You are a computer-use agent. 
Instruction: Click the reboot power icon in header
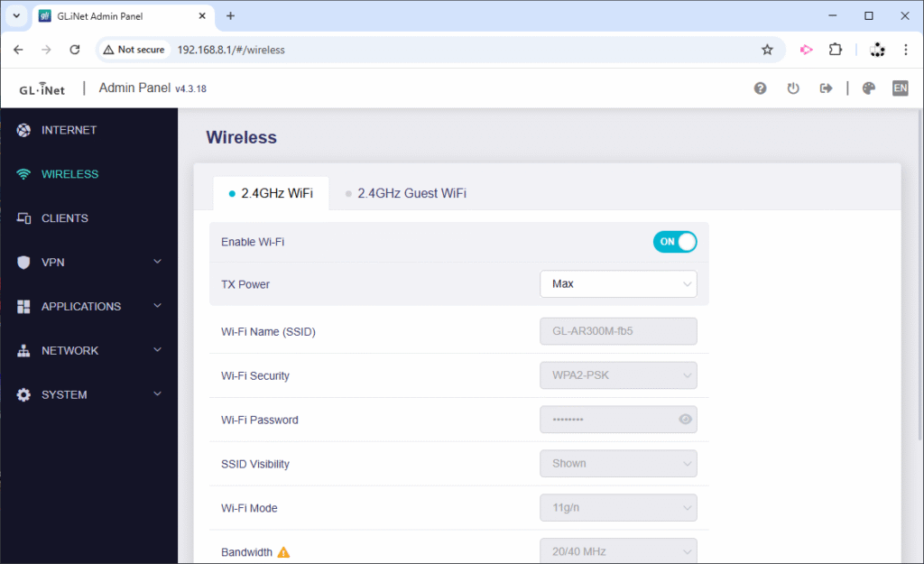[793, 88]
